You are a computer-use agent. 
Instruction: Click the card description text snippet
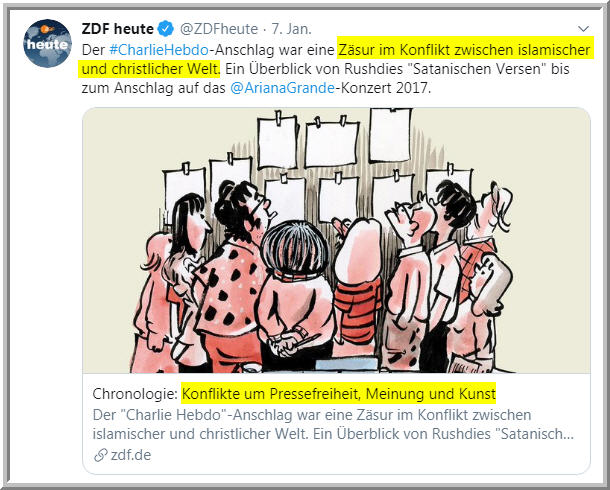[333, 424]
